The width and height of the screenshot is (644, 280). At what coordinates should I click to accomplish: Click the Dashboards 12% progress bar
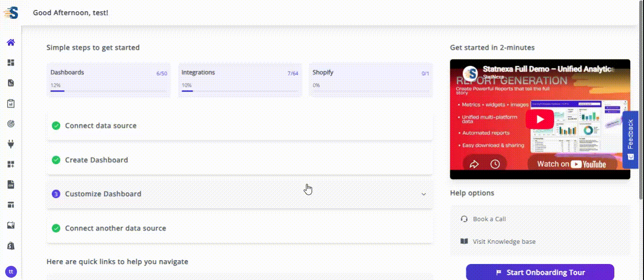[108, 91]
